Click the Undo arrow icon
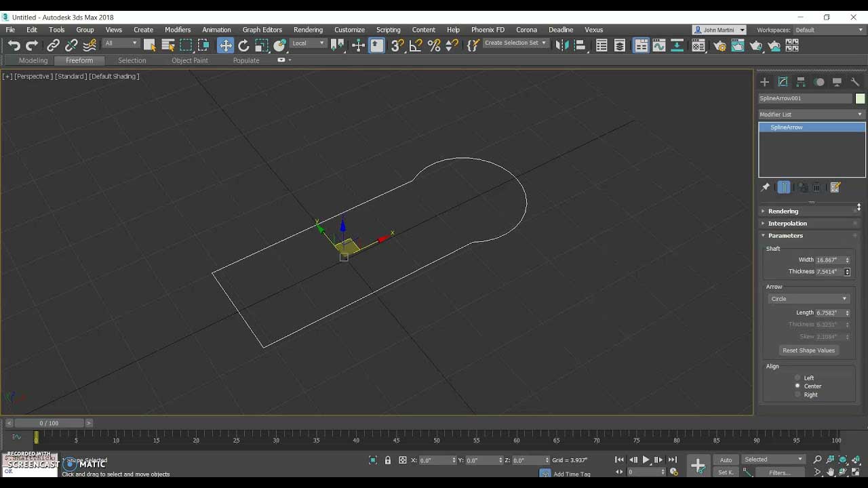 click(x=14, y=45)
